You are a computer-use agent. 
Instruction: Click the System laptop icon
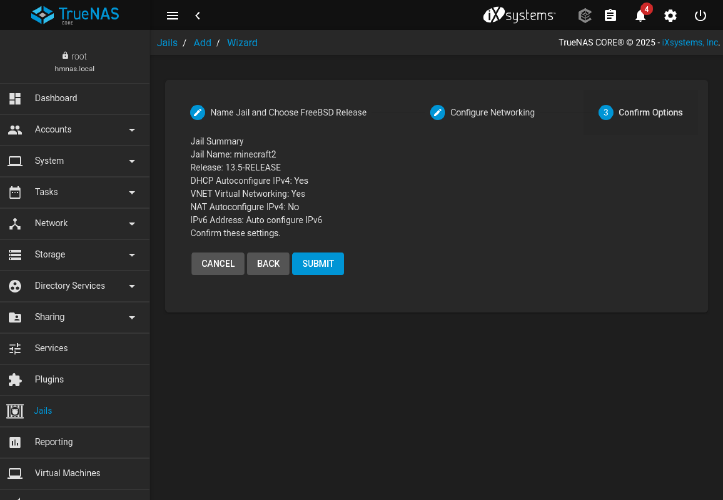tap(15, 161)
